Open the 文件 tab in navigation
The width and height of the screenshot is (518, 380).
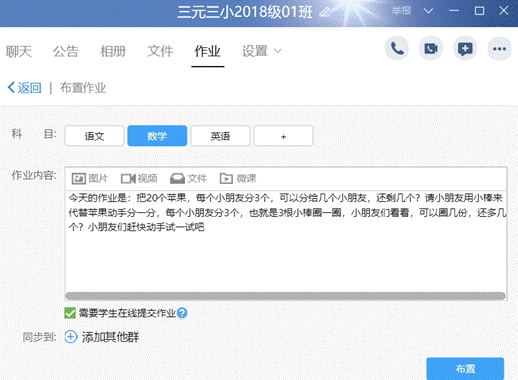point(160,51)
